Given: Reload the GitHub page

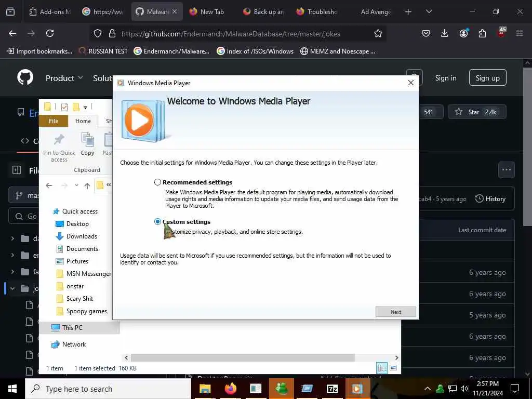Looking at the screenshot, I should pyautogui.click(x=50, y=33).
